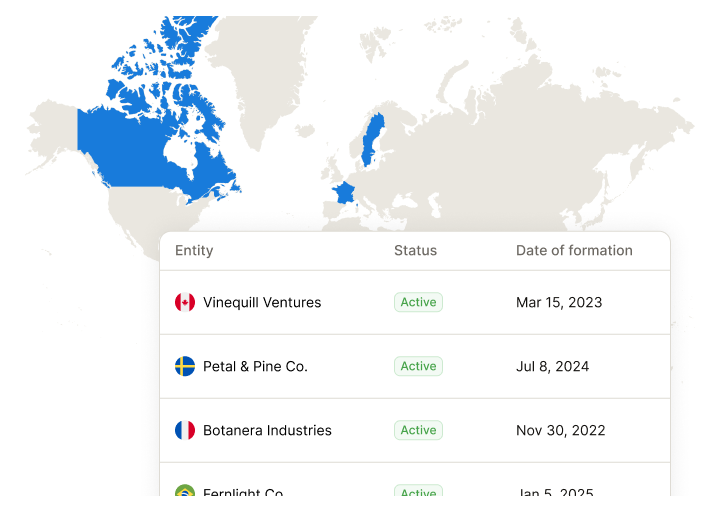720x512 pixels.
Task: Click Active badge for Vinequill Ventures
Action: 418,302
